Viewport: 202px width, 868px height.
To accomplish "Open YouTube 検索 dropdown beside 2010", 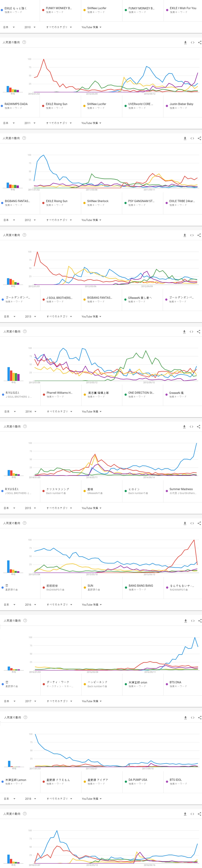I will tap(92, 27).
